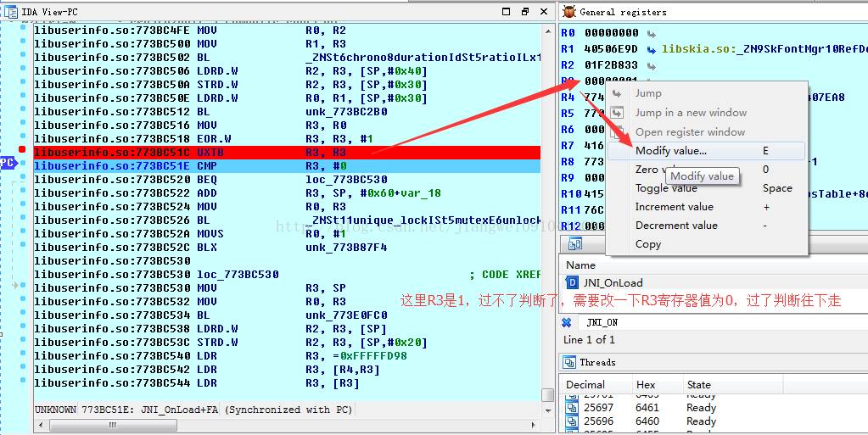868x435 pixels.
Task: Click the scroll-up arrow of the disassembly view
Action: coord(547,31)
